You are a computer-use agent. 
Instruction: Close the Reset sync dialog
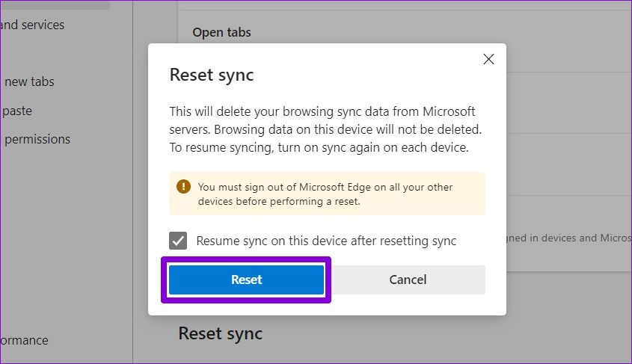coord(488,59)
